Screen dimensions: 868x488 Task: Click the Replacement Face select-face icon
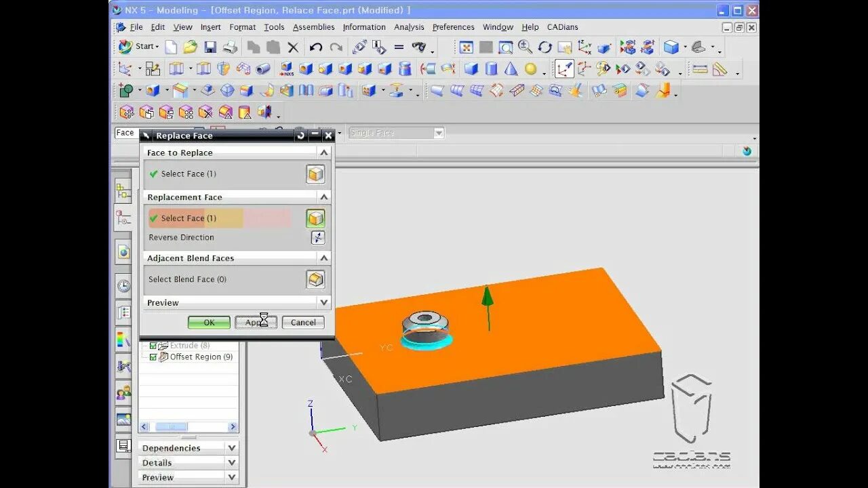pyautogui.click(x=315, y=218)
